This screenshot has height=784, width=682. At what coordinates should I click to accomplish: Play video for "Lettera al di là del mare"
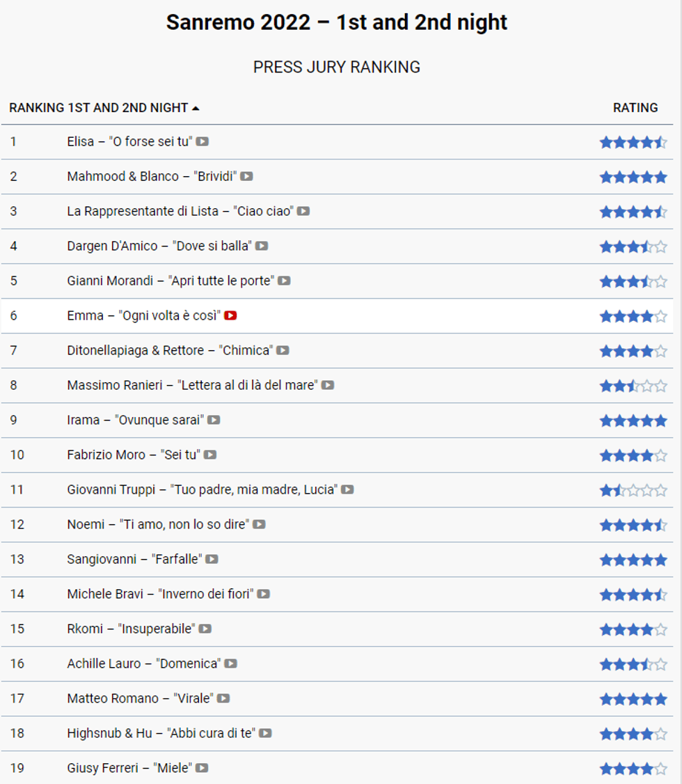click(x=327, y=385)
